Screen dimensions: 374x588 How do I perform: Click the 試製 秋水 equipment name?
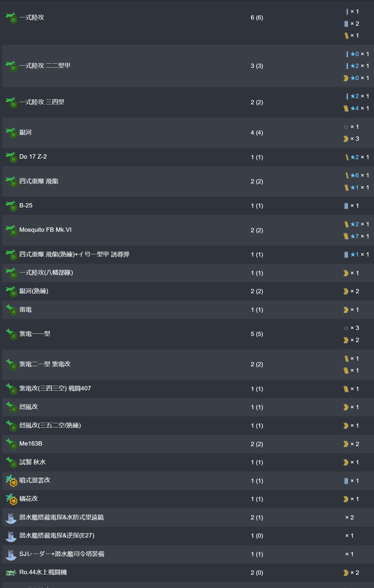32,462
